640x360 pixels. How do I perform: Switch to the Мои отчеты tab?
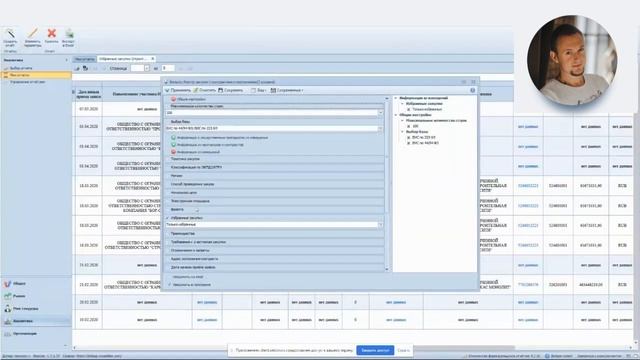84,59
